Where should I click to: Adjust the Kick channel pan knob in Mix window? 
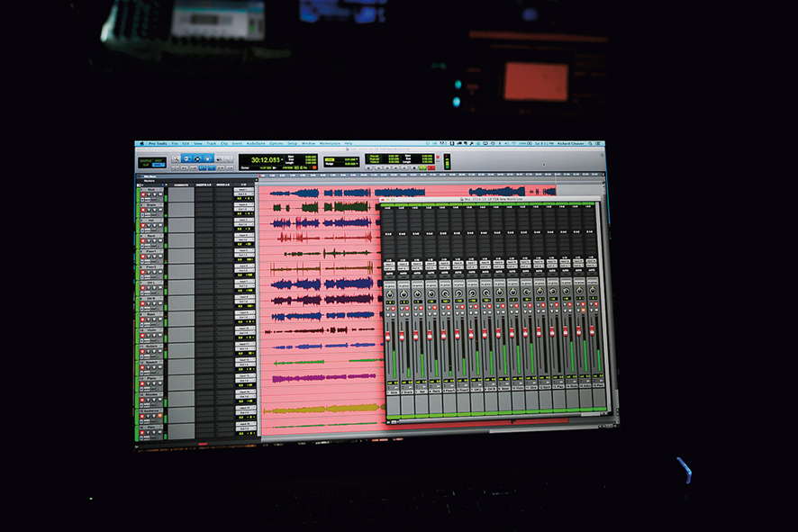click(390, 294)
